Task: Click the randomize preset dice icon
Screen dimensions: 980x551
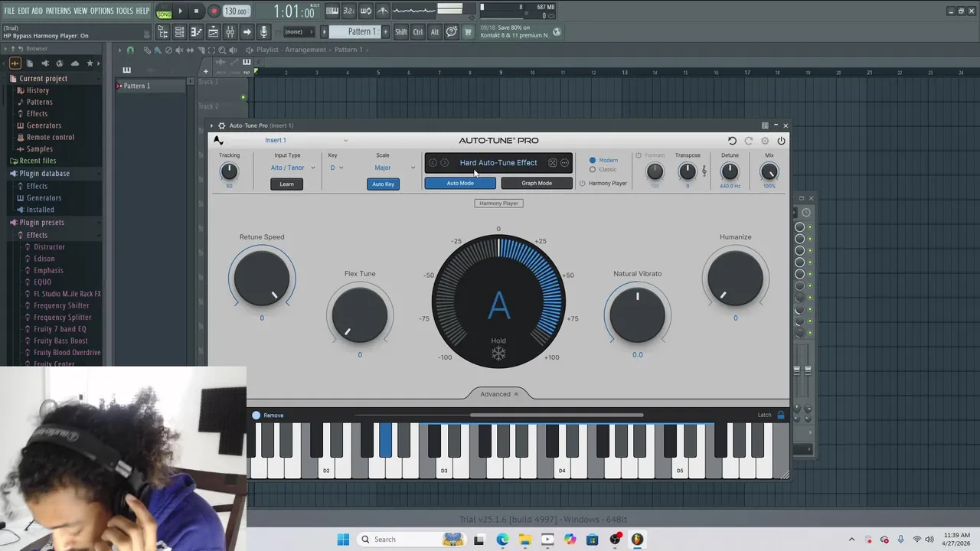Action: [x=552, y=163]
